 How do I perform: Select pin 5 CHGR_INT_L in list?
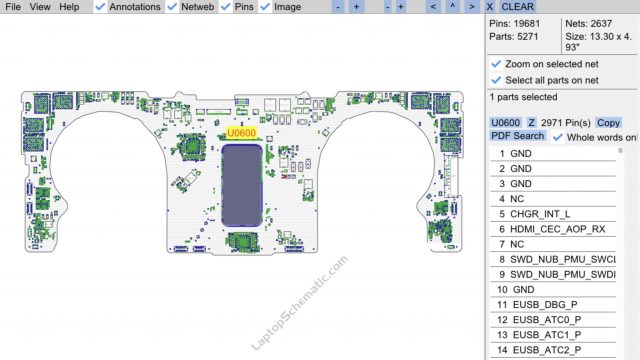point(553,214)
